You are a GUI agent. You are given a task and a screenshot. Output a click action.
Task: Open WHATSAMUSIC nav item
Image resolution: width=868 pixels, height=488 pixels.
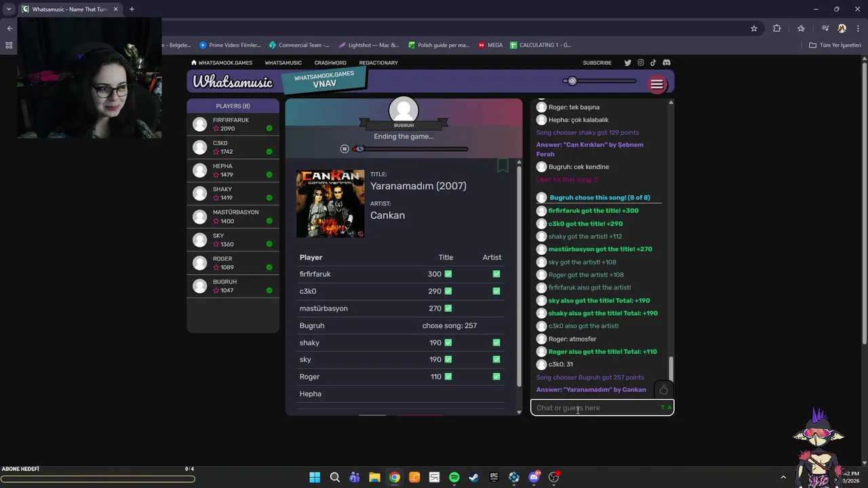coord(283,63)
